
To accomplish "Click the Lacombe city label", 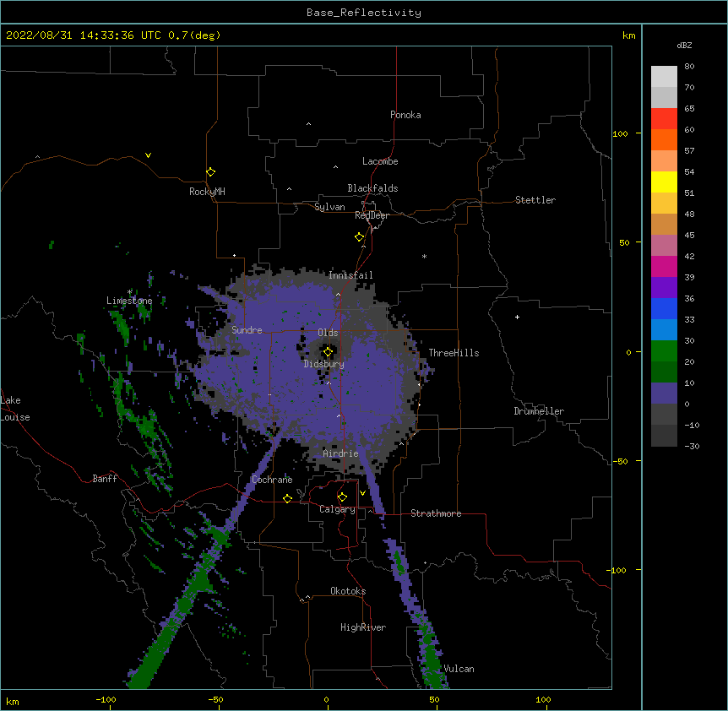I will (x=380, y=161).
